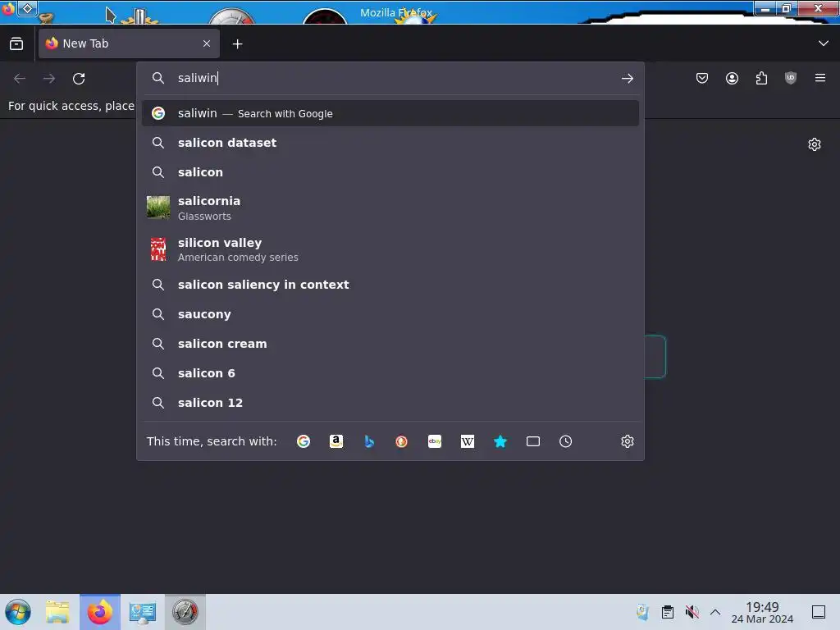Choose 'salicon dataset' suggestion
This screenshot has width=840, height=630.
[390, 143]
